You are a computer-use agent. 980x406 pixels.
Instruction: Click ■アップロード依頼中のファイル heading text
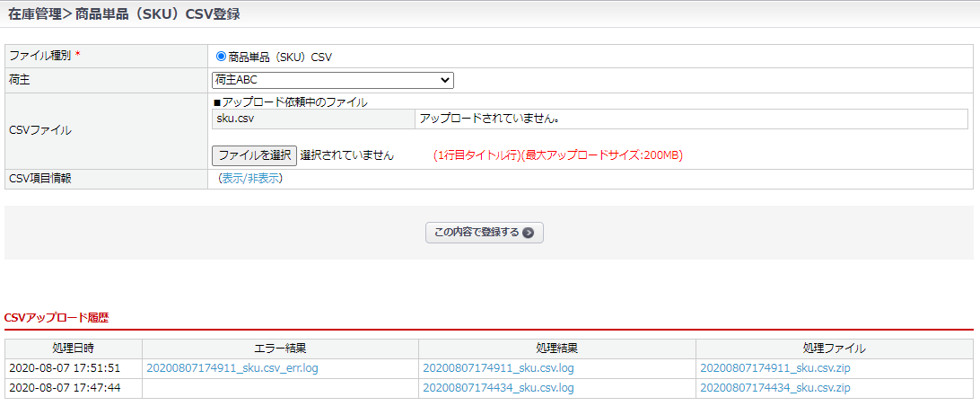[x=291, y=102]
